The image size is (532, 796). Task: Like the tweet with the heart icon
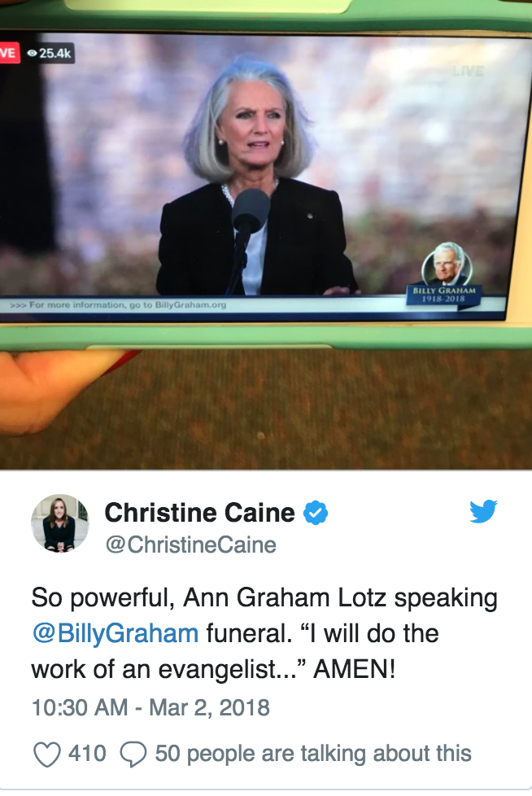coord(47,754)
